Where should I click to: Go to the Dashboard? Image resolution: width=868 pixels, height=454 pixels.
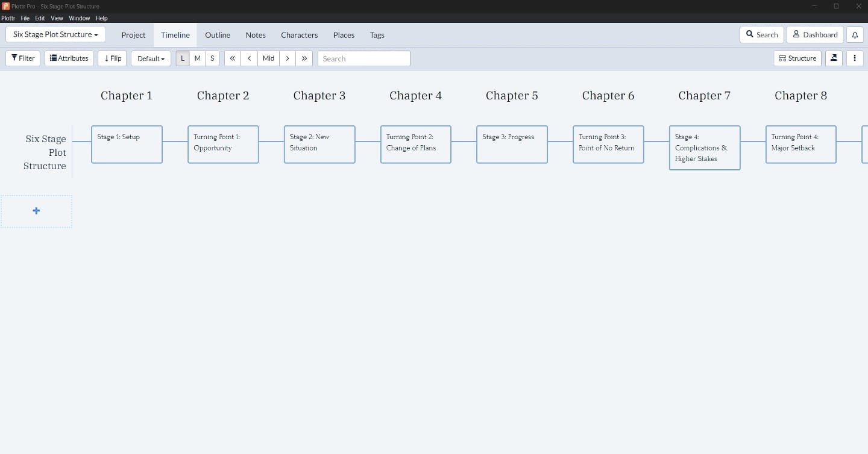pos(814,34)
